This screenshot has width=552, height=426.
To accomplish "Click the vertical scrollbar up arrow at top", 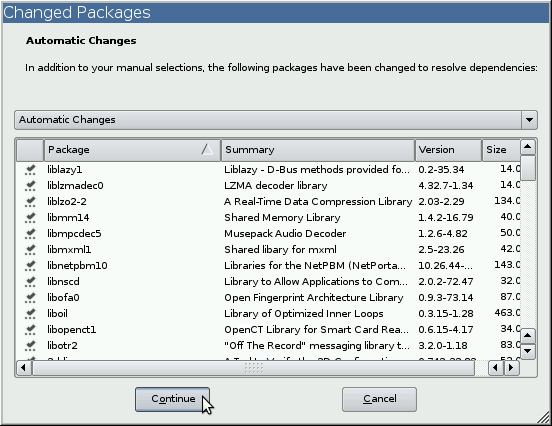I will point(527,147).
